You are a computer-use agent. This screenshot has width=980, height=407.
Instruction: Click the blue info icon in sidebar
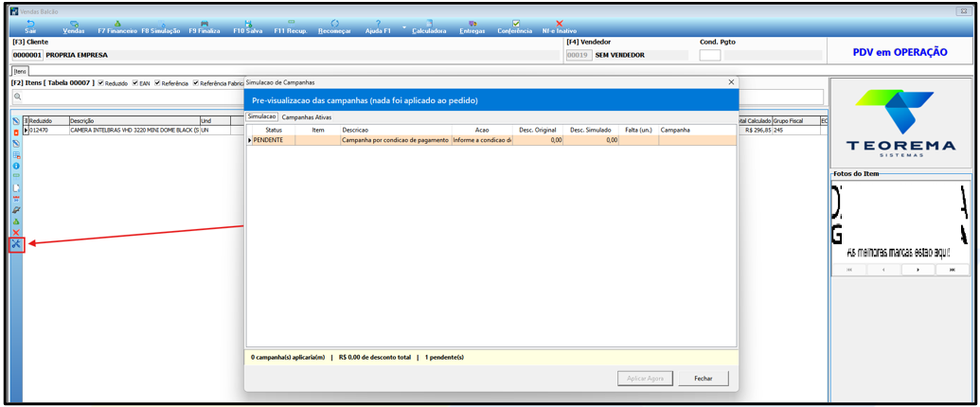[x=16, y=166]
